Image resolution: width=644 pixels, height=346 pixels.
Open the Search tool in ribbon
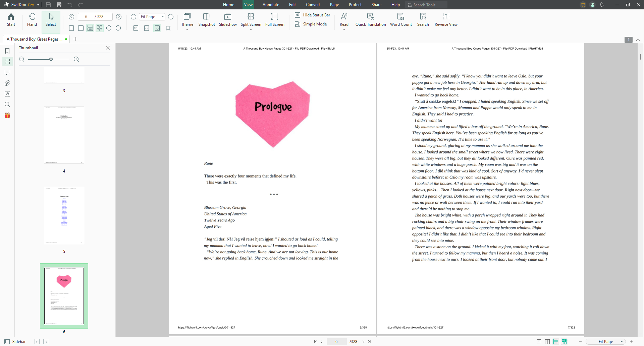[423, 20]
